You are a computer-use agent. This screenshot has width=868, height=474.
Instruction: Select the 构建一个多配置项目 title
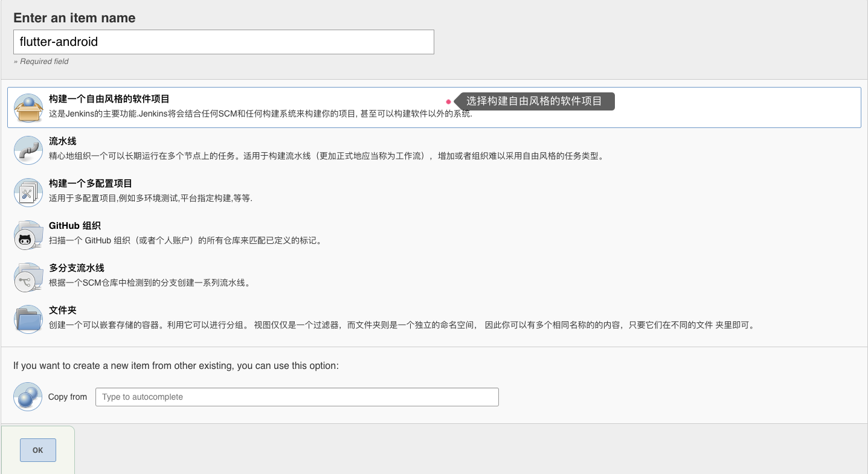coord(91,183)
